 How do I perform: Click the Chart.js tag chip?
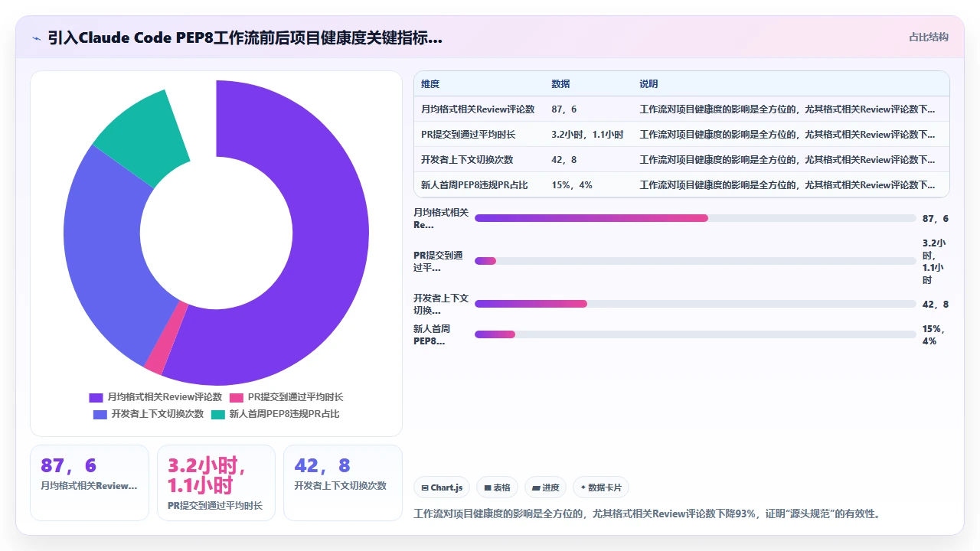click(x=442, y=487)
